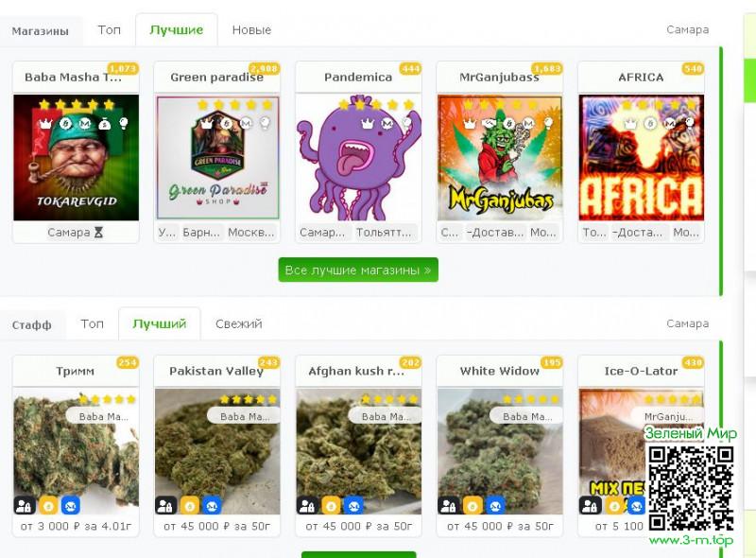The image size is (756, 558).
Task: Click the Зеленый Мир QR code
Action: (x=692, y=489)
